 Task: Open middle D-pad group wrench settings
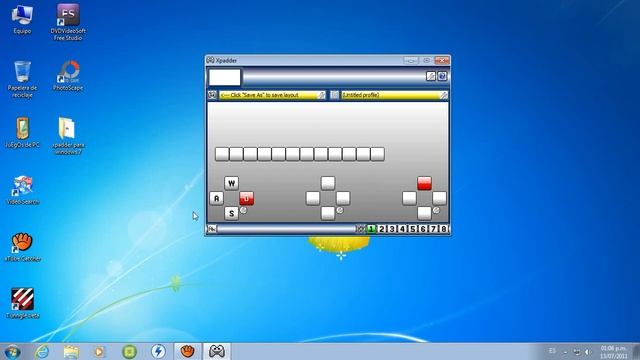click(x=340, y=210)
